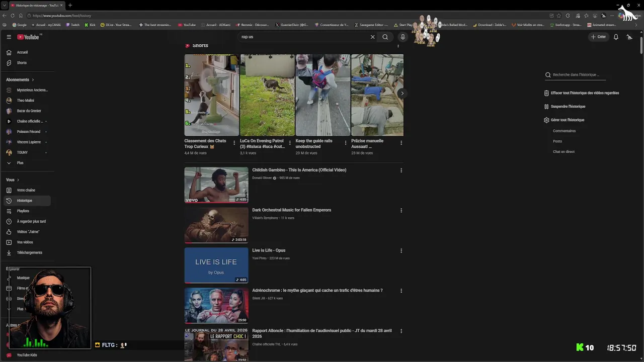Image resolution: width=644 pixels, height=362 pixels.
Task: Click Suspendre l'historique
Action: tap(565, 107)
